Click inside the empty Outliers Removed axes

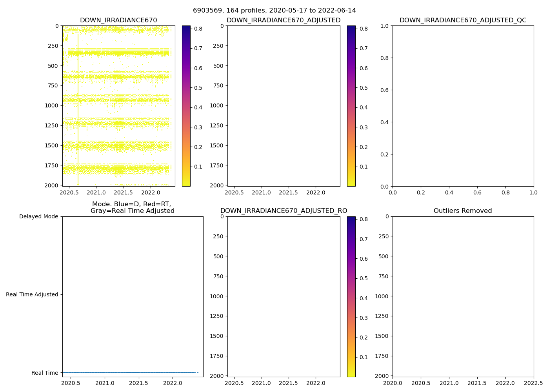[x=463, y=296]
